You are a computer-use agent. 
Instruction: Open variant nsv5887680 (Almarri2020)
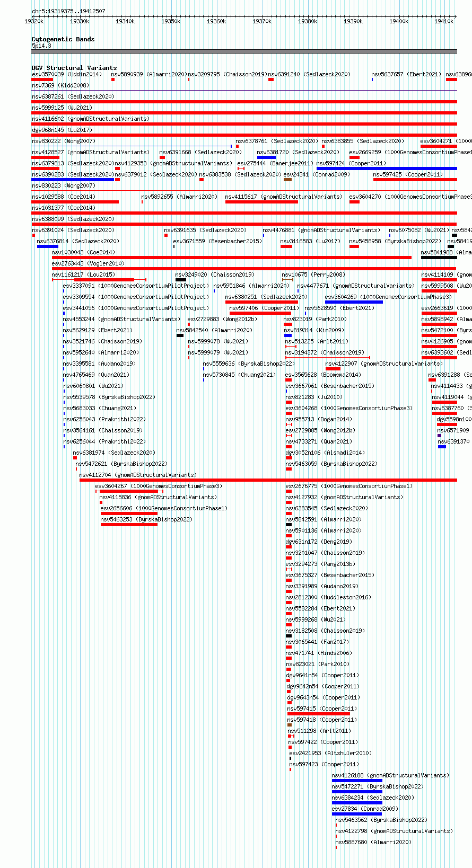click(374, 842)
